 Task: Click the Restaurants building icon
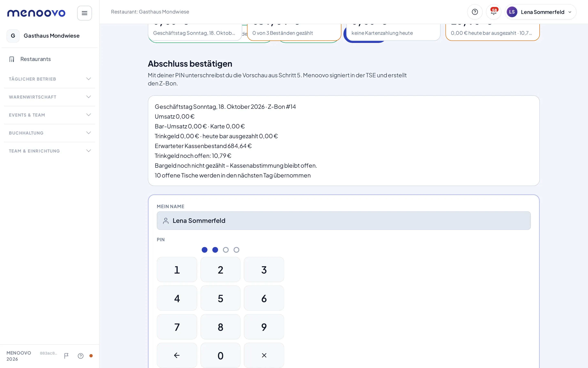pos(12,59)
